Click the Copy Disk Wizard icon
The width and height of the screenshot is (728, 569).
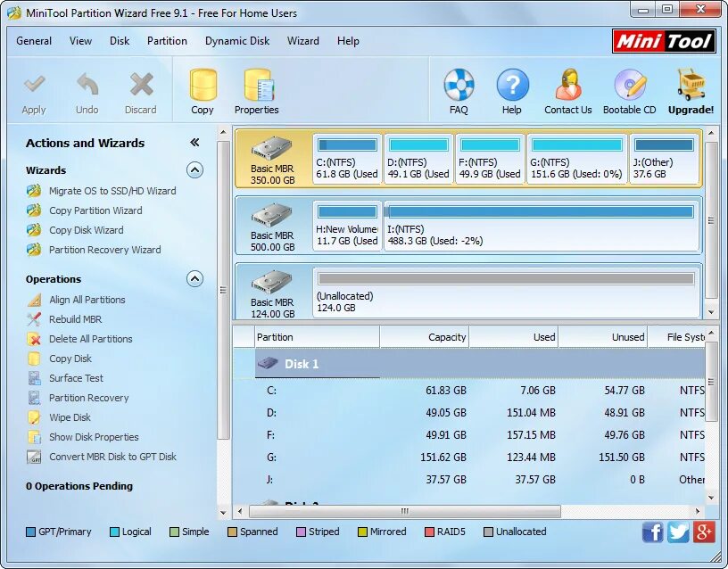click(33, 230)
